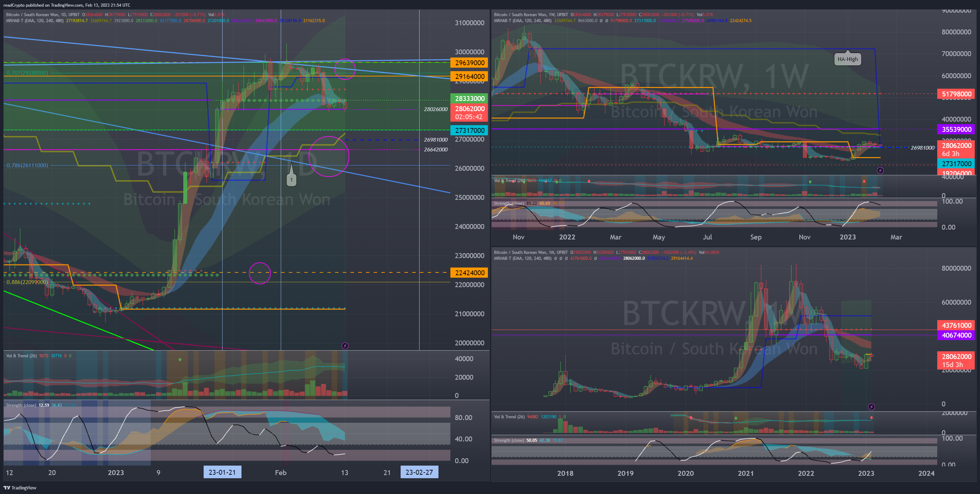Click the 29164000 orange price label
The image size is (980, 494).
469,76
